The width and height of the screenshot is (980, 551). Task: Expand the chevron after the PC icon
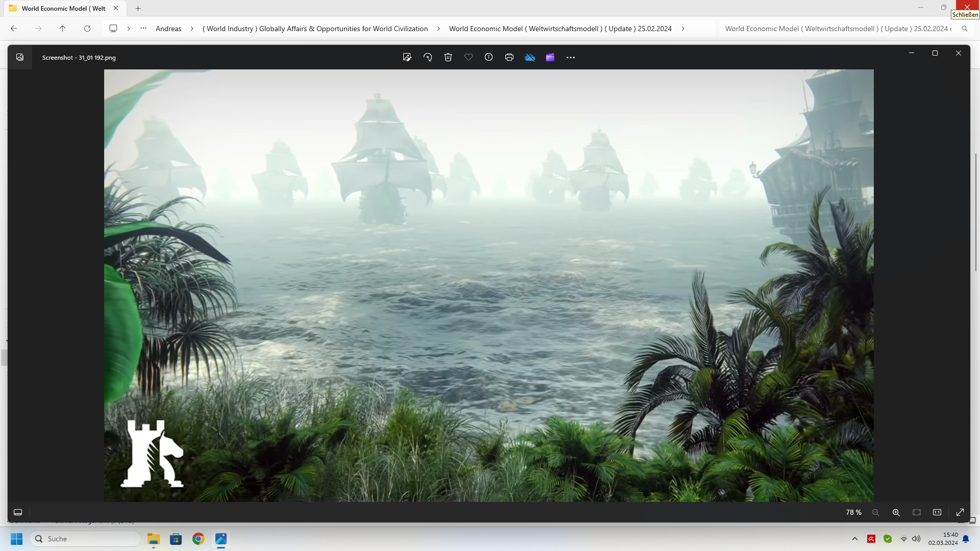click(x=129, y=29)
